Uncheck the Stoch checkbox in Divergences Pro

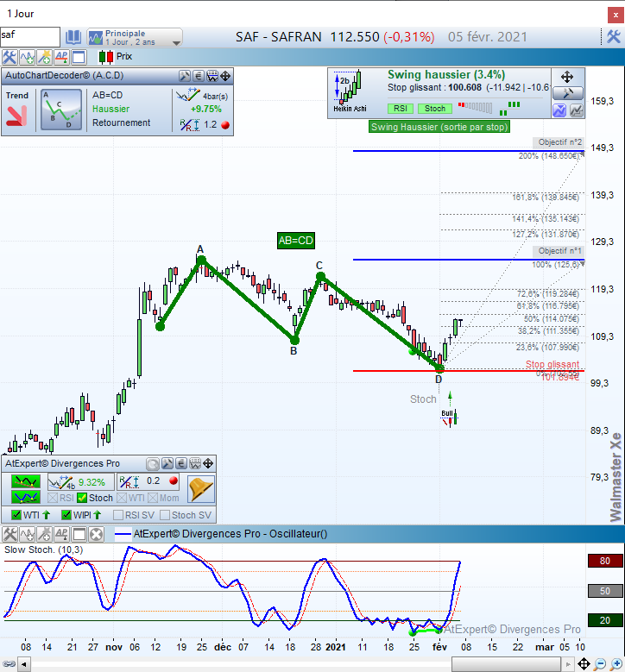[x=82, y=498]
